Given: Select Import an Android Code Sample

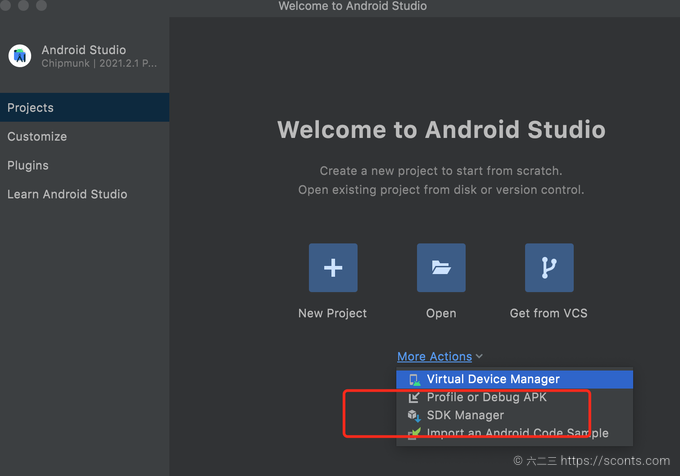Looking at the screenshot, I should coord(514,433).
